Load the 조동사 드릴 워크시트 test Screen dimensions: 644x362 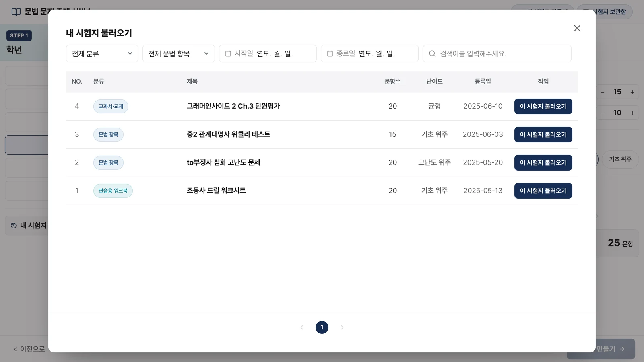click(x=543, y=191)
